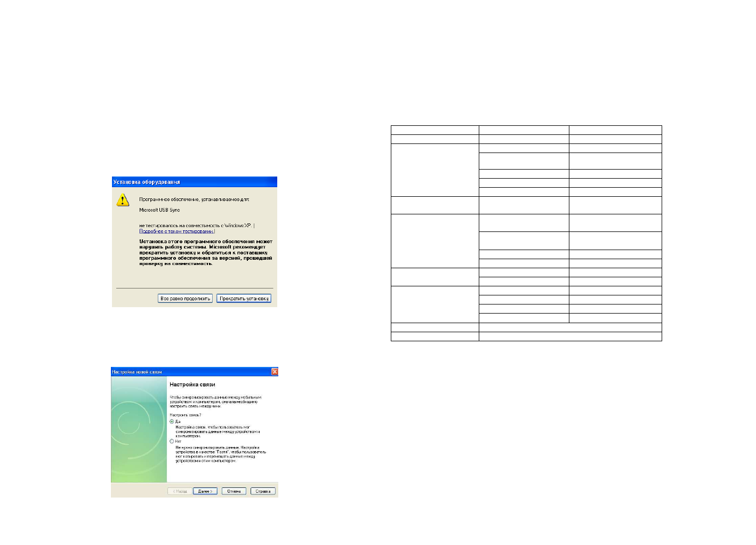The width and height of the screenshot is (756, 545).
Task: Click the green swirl wizard banner image
Action: (139, 429)
